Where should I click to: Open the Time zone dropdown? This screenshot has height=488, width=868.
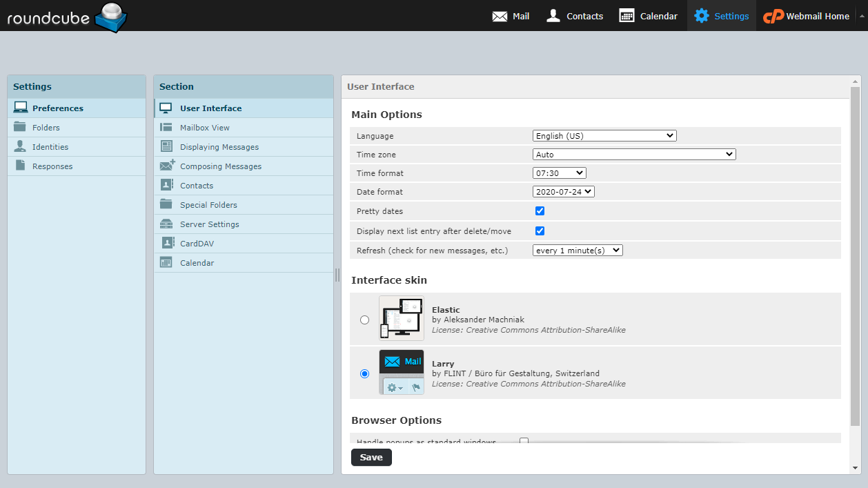633,154
